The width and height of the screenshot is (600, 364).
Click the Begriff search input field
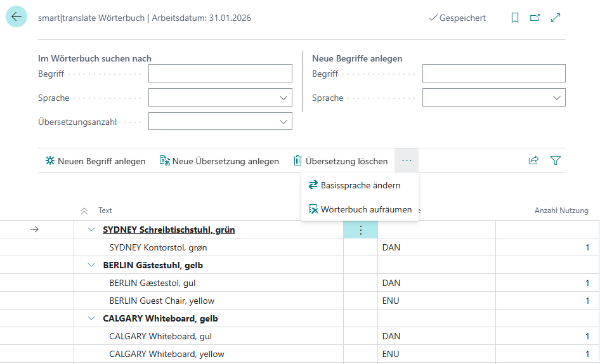tap(220, 74)
